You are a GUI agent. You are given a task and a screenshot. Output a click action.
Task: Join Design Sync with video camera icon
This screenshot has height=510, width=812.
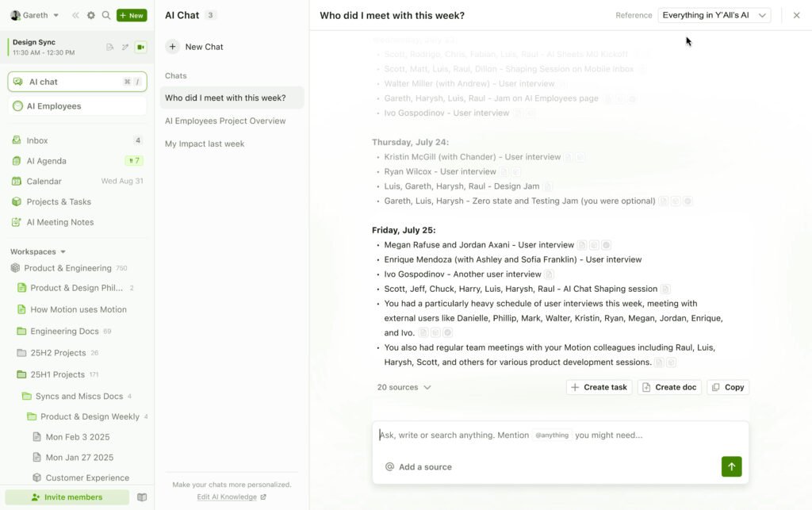140,47
